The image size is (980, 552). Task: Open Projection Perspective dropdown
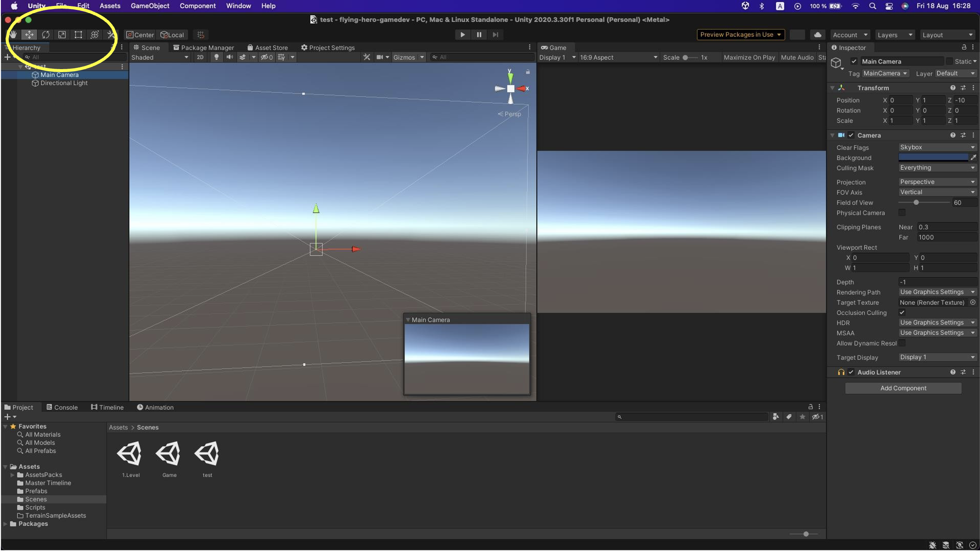[x=937, y=182]
